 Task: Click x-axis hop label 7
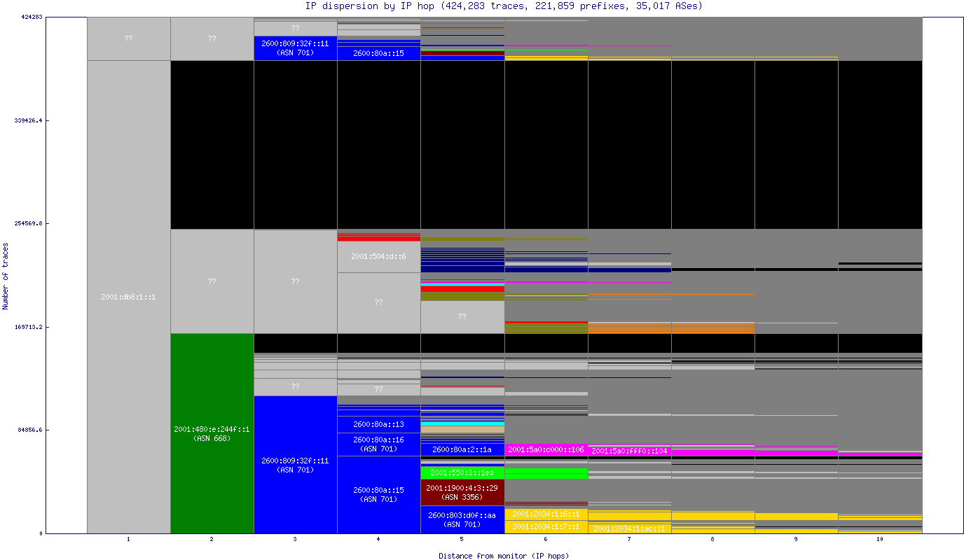tap(630, 540)
